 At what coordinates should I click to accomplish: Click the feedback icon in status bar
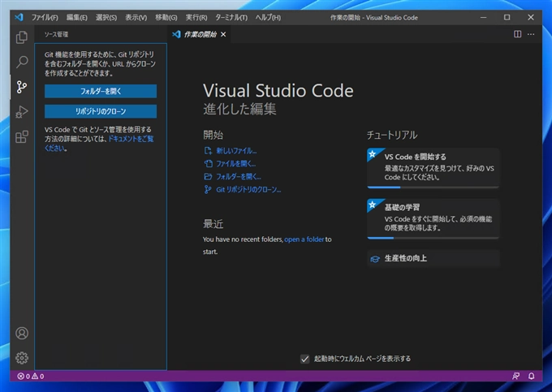515,376
